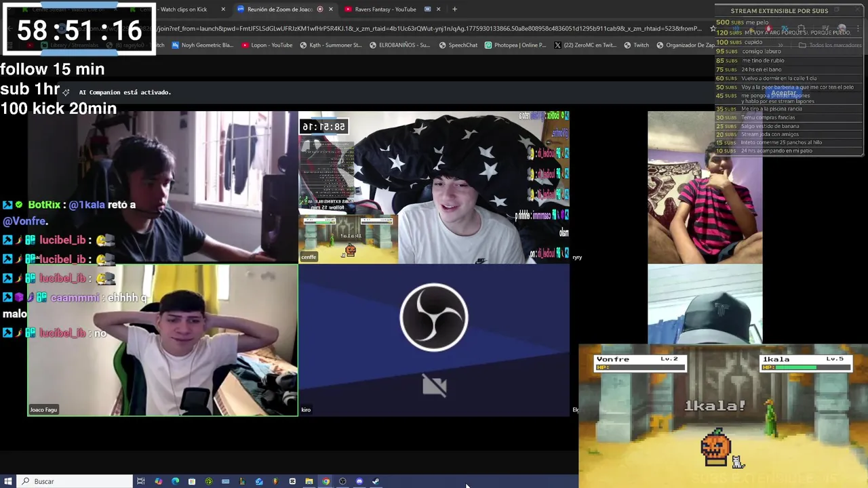Click the Chrome address bar URL

pos(431,28)
